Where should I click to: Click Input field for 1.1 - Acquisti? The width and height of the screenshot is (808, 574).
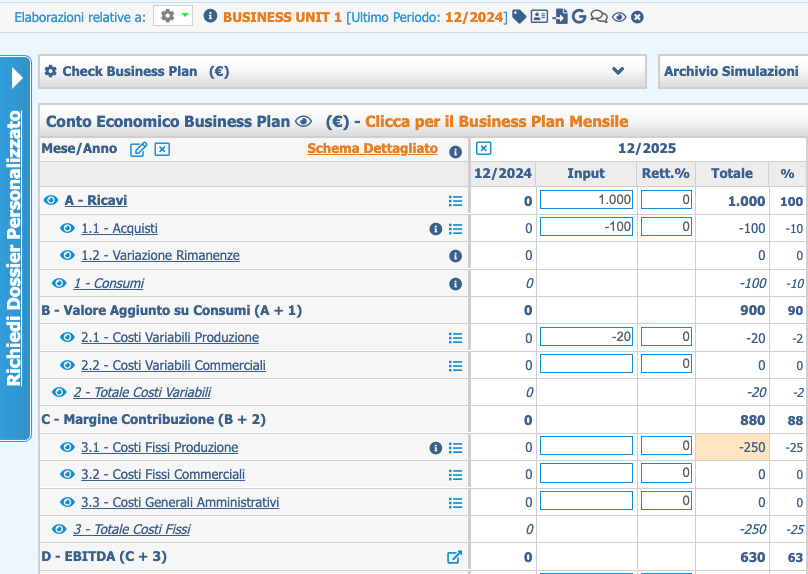coord(586,226)
